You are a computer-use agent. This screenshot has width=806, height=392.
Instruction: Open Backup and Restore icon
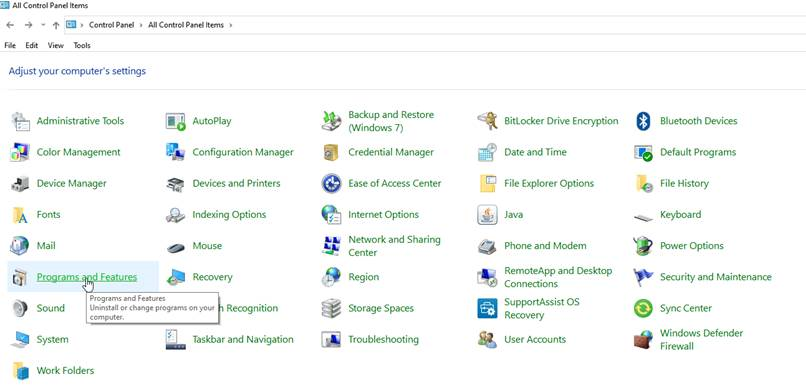(332, 121)
